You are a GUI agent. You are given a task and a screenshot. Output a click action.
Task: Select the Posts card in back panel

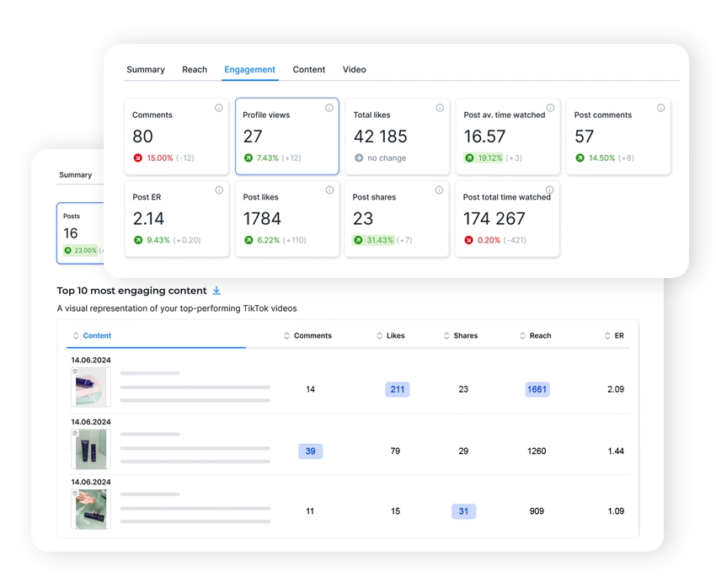tap(81, 233)
